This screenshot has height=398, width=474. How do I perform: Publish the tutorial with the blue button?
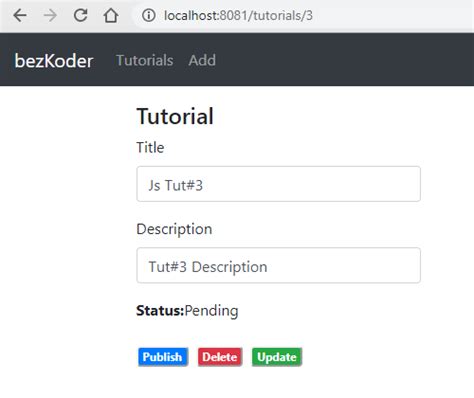pos(163,357)
